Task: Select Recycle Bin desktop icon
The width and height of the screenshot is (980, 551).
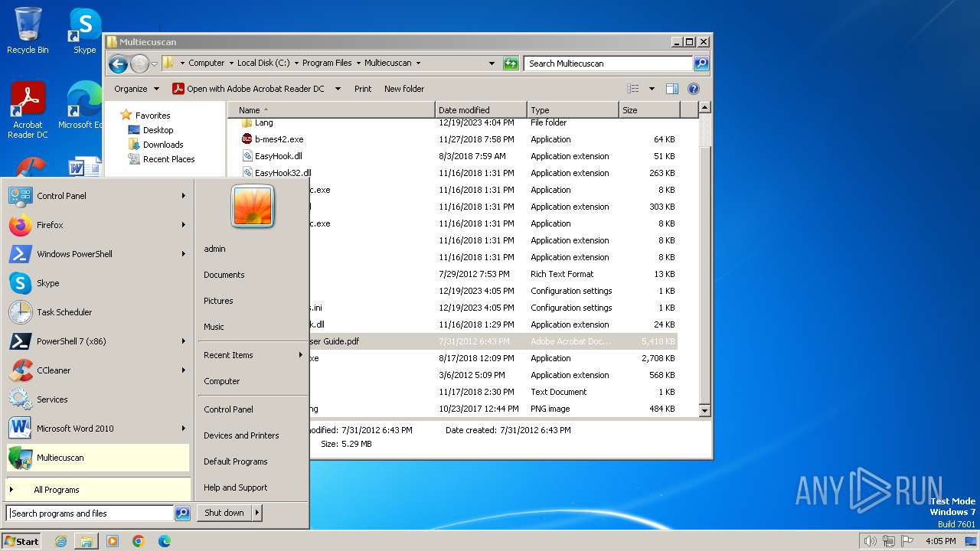Action: coord(28,31)
